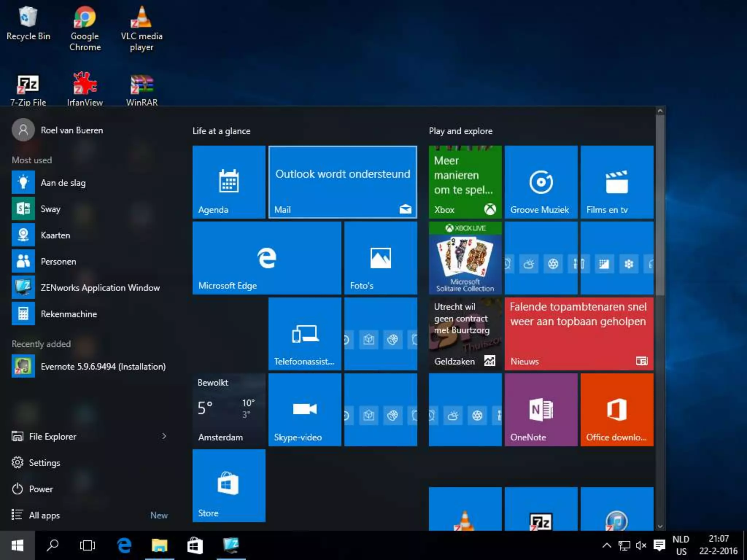Open Groove Muziek tile
The width and height of the screenshot is (747, 560).
click(x=541, y=182)
